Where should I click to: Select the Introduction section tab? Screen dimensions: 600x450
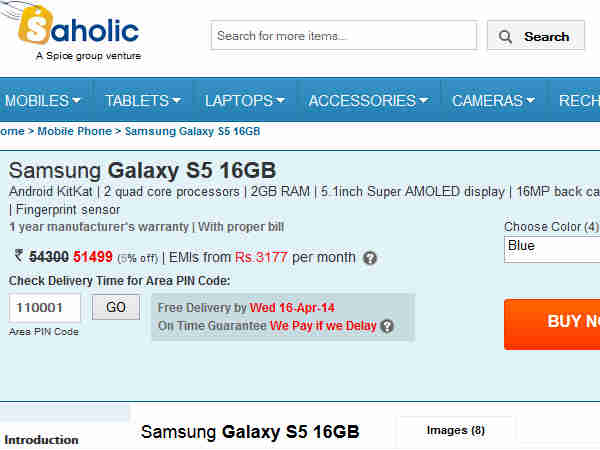click(x=41, y=440)
